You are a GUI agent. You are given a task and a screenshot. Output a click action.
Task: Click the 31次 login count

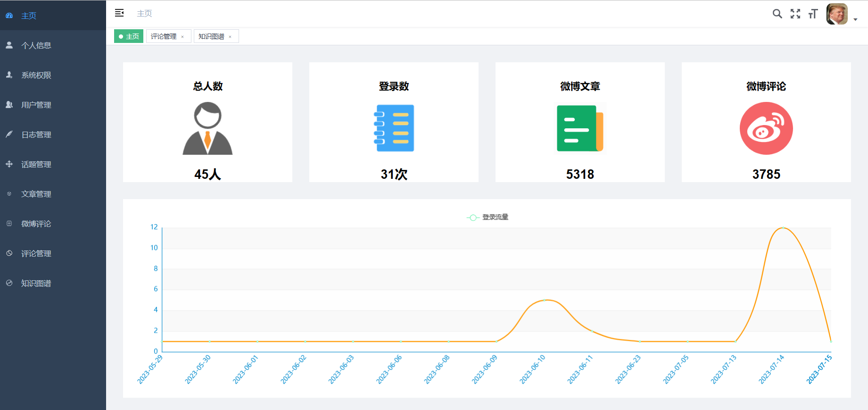(394, 175)
